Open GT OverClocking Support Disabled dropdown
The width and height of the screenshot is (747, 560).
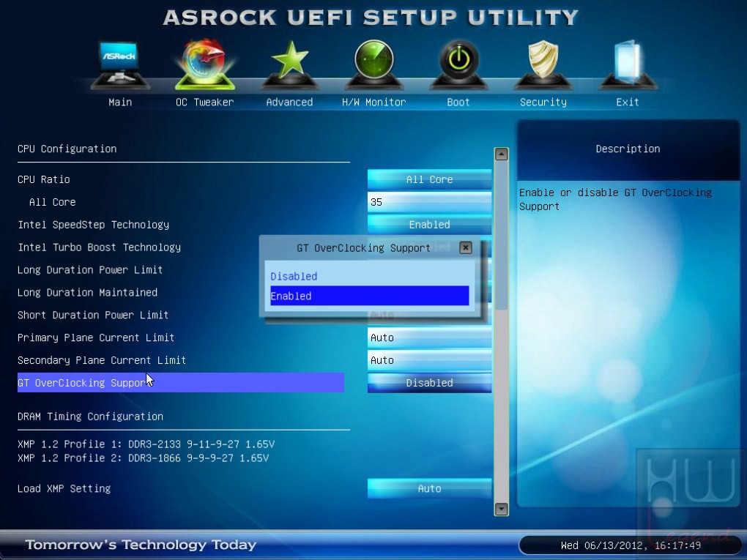click(x=429, y=383)
